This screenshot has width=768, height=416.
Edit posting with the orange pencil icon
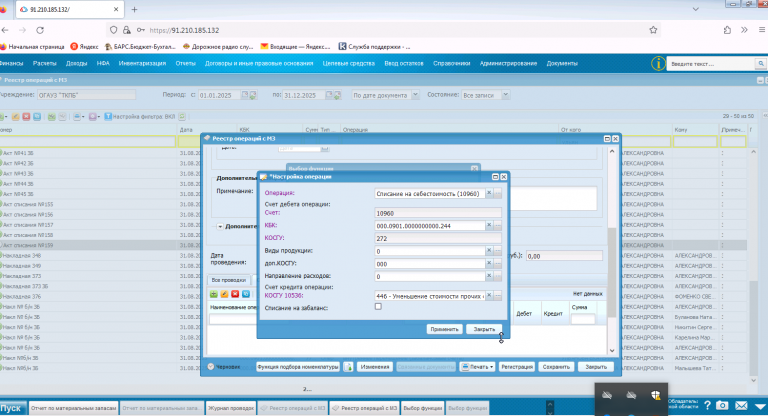(x=224, y=294)
